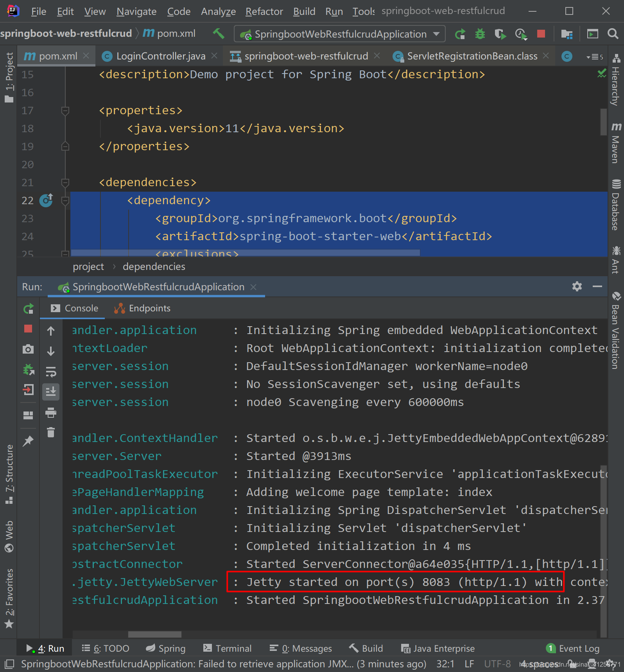Collapse the closing properties fold marker on line 19
624x672 pixels.
65,147
